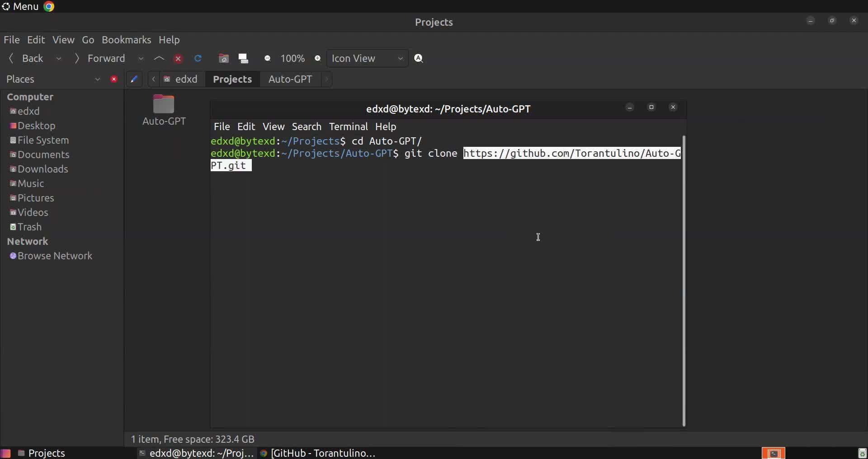Screen dimensions: 868x459
Task: Select the Projects path bar segment
Action: pos(232,79)
